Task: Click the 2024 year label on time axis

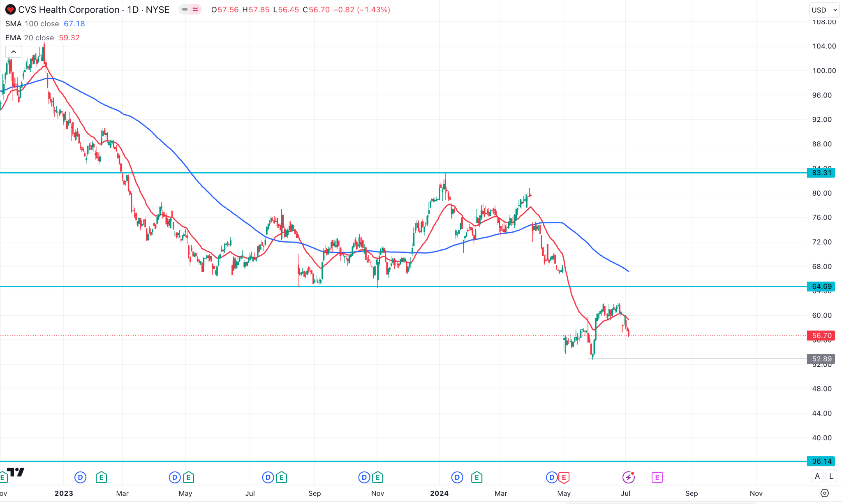Action: (x=439, y=493)
